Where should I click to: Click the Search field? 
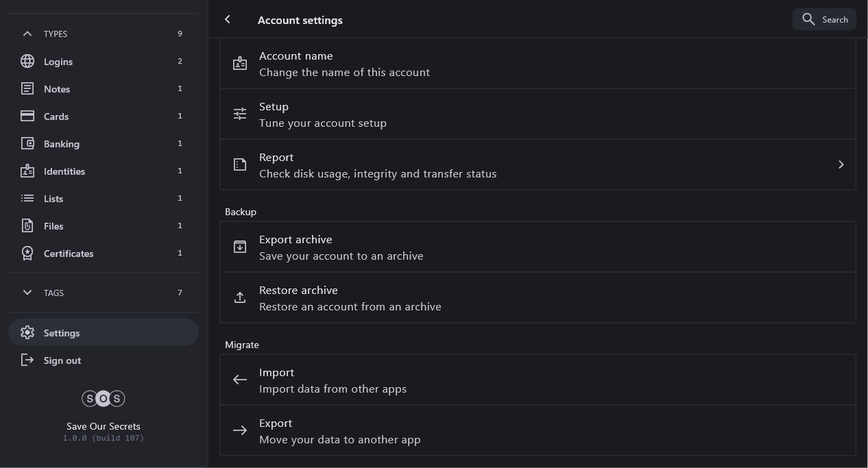click(824, 20)
